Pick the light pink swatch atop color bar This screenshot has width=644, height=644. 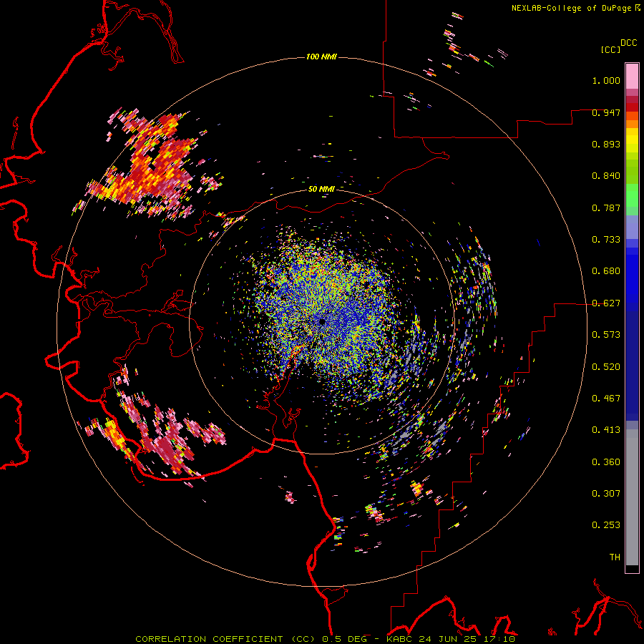pyautogui.click(x=632, y=76)
